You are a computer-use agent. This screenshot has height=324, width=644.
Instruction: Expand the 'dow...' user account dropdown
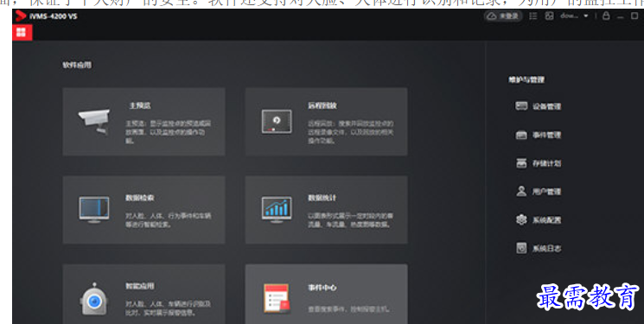pyautogui.click(x=574, y=16)
